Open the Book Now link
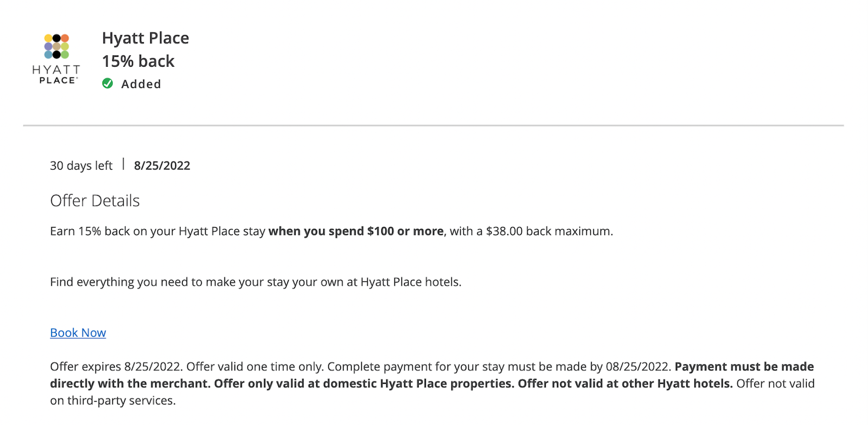This screenshot has width=868, height=425. coord(78,333)
